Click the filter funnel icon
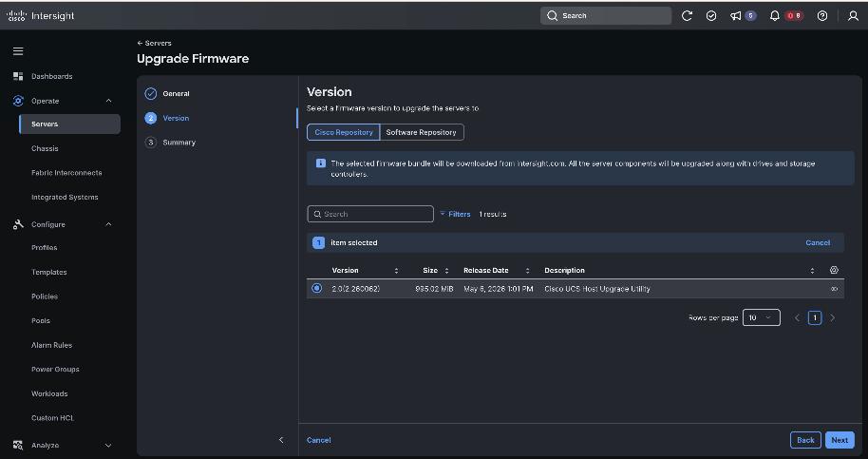 point(443,214)
